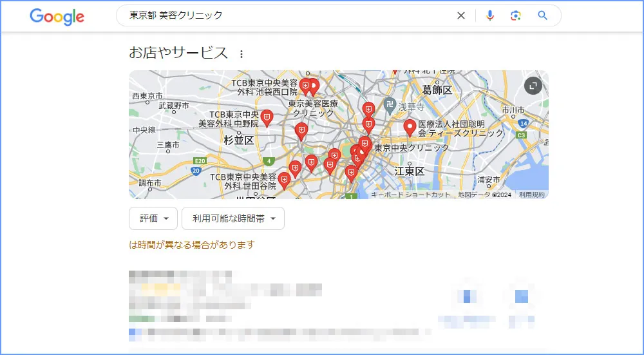Click the 三鷹市 label on the map
Screen dimensions: 644x355
(168, 145)
